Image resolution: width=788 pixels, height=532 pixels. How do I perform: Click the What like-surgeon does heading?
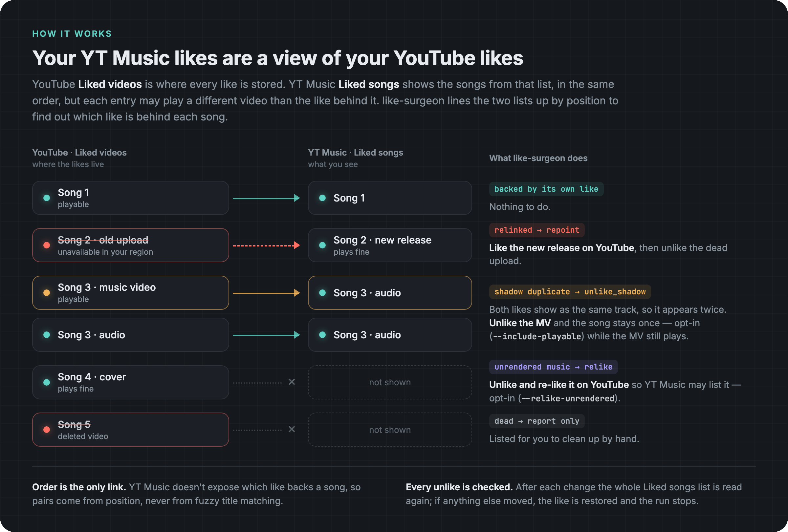click(x=538, y=158)
